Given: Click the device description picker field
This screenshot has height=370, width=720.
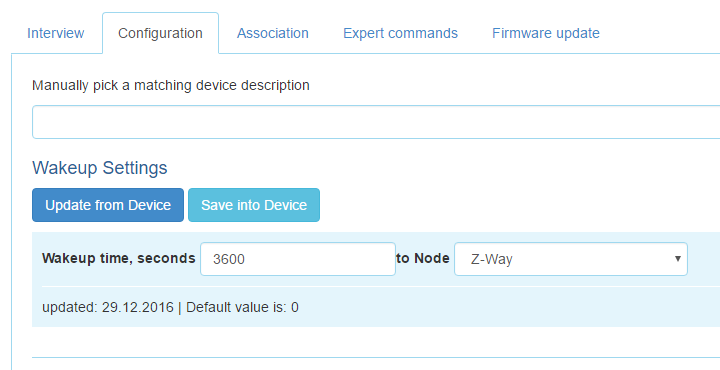Looking at the screenshot, I should [376, 122].
